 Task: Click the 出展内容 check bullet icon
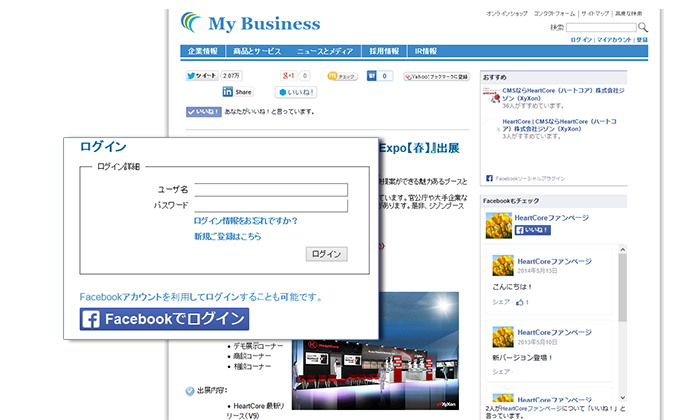pos(190,391)
